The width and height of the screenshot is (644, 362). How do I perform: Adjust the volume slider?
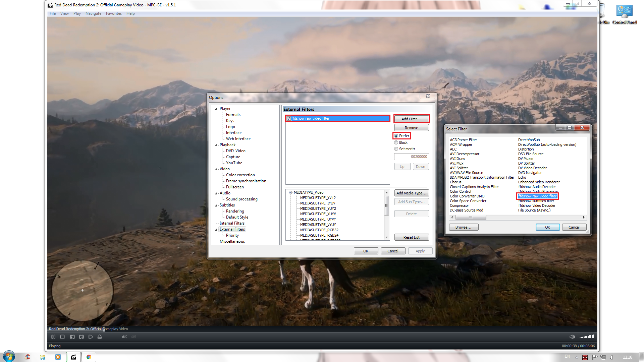click(587, 337)
